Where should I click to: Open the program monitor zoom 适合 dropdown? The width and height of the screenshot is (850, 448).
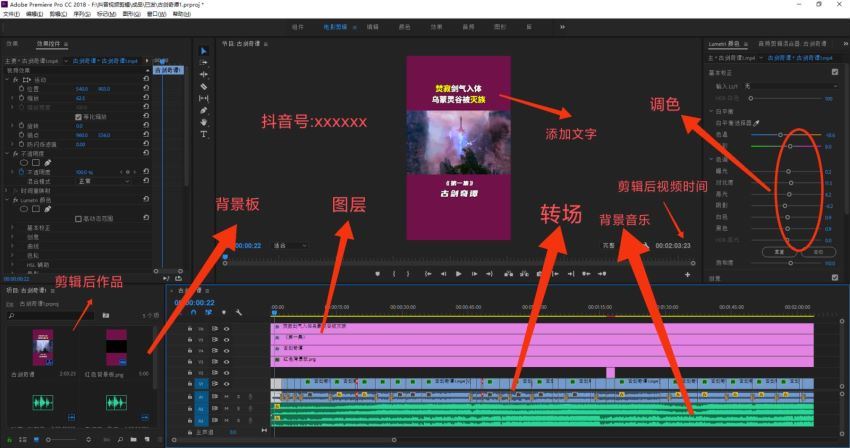[290, 244]
